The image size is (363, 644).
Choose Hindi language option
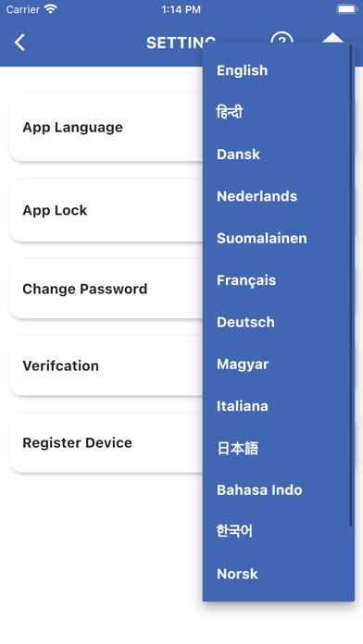click(230, 112)
